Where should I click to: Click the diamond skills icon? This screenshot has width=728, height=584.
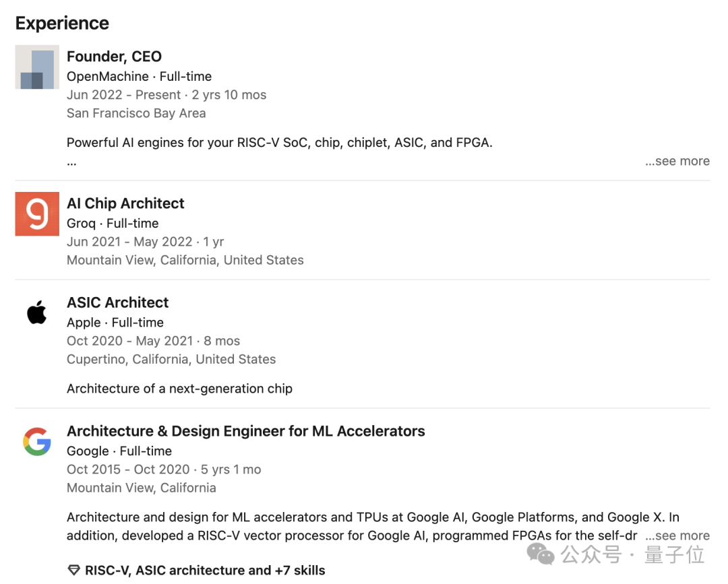[74, 571]
